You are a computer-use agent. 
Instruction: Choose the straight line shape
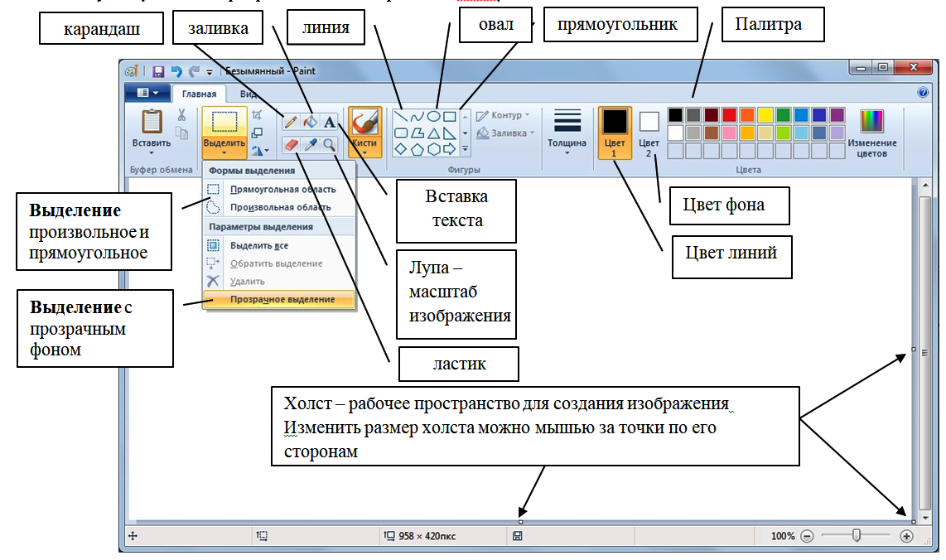point(401,116)
